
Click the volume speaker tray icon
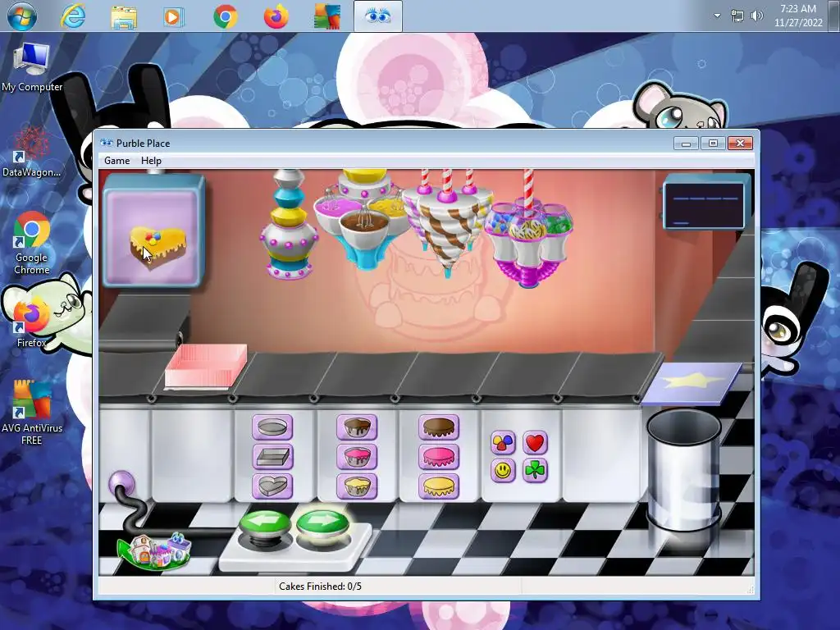coord(757,16)
